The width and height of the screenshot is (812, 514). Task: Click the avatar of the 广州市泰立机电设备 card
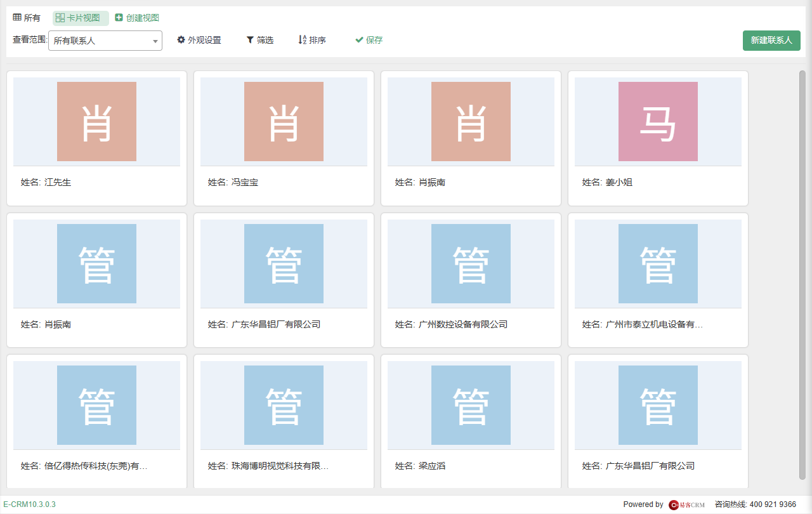[x=658, y=263]
